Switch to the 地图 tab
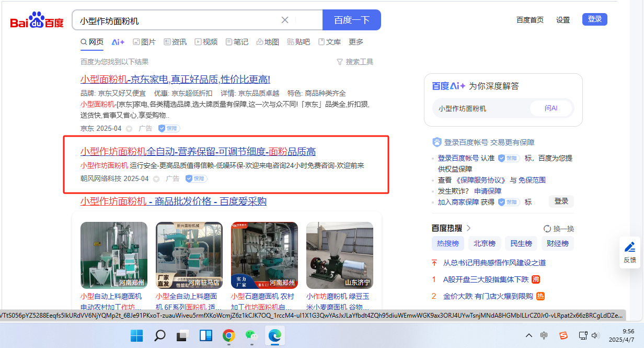644x348 pixels. click(268, 42)
